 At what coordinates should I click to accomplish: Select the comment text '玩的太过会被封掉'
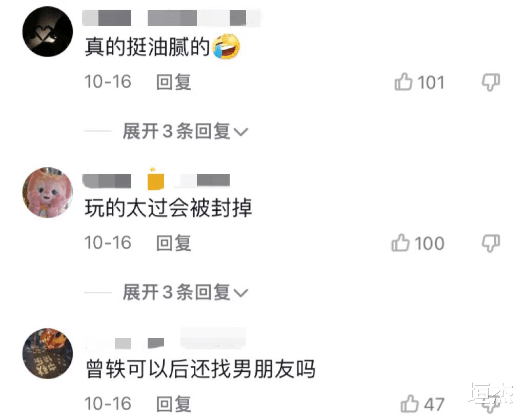168,208
